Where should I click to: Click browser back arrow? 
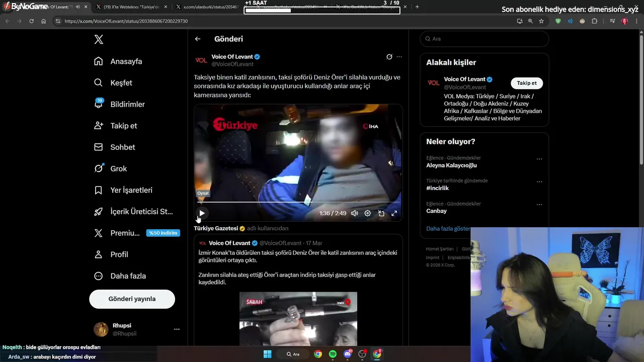click(x=7, y=21)
